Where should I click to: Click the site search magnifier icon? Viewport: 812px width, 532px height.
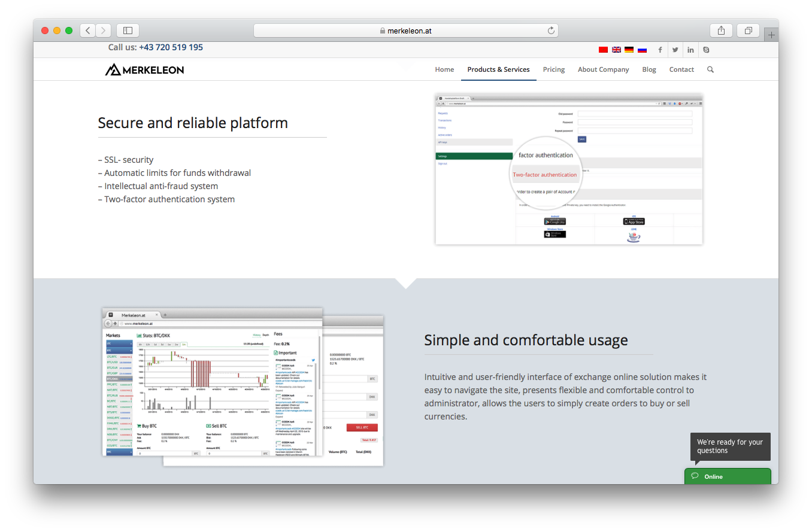tap(710, 69)
